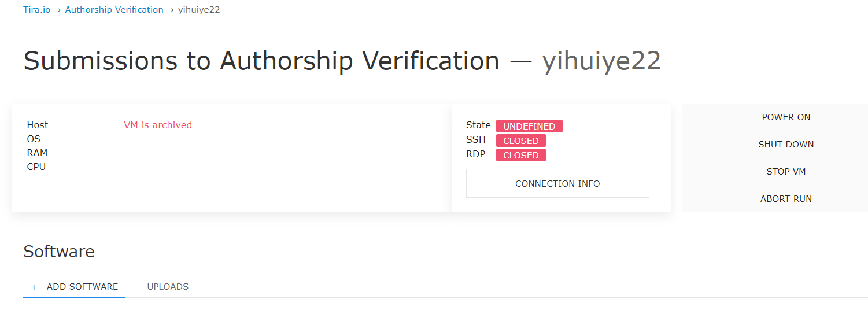Click the Host label in VM info
This screenshot has height=314, width=868.
[38, 125]
